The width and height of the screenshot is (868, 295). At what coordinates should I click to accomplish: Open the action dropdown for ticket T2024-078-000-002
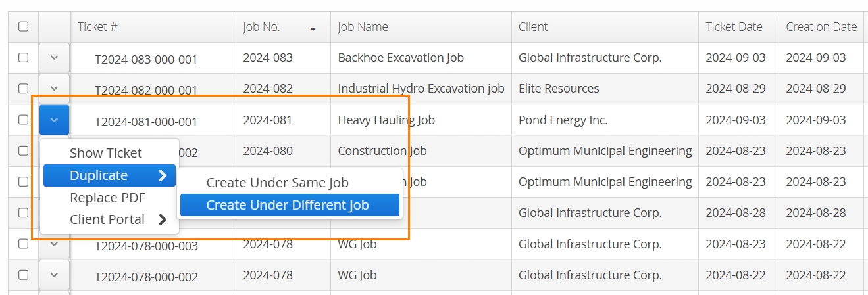click(55, 275)
